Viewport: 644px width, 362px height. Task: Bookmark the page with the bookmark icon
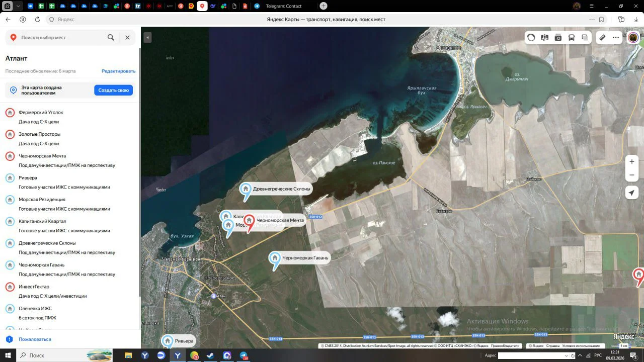601,20
